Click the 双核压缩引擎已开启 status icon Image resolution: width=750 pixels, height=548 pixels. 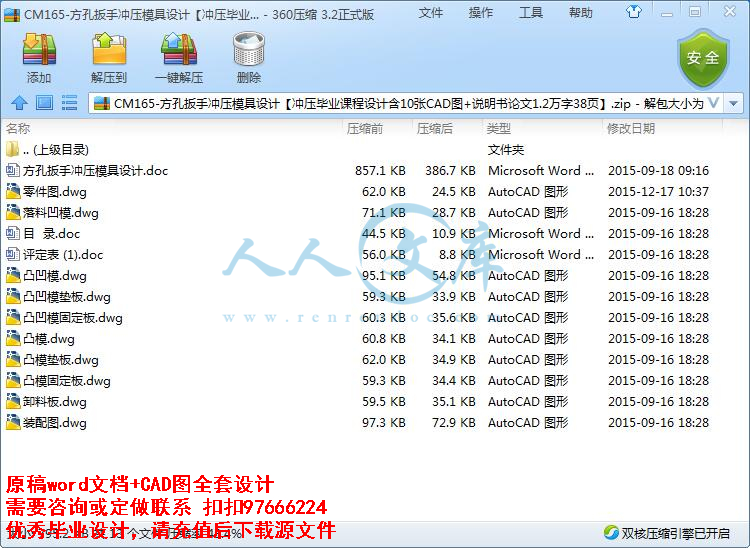point(611,532)
